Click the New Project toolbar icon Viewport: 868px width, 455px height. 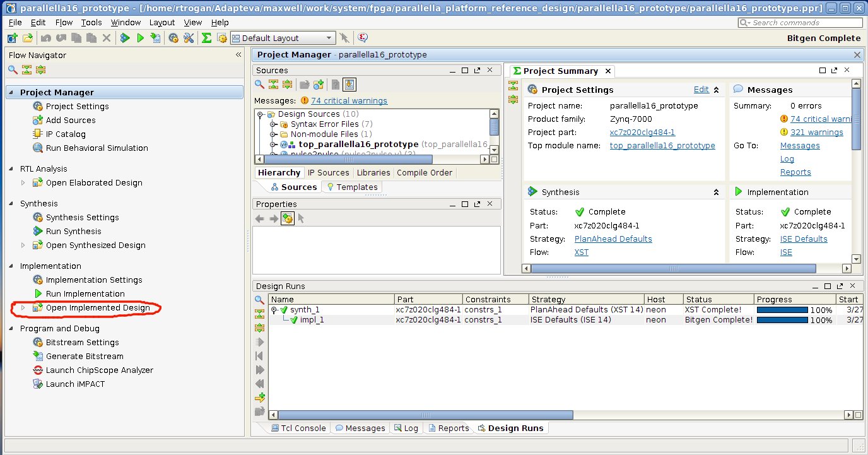tap(13, 38)
